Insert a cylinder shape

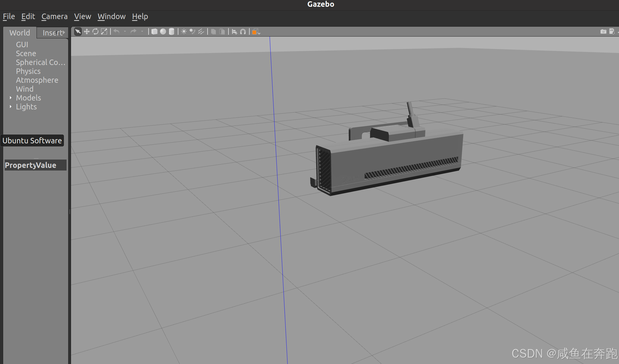[x=172, y=32]
